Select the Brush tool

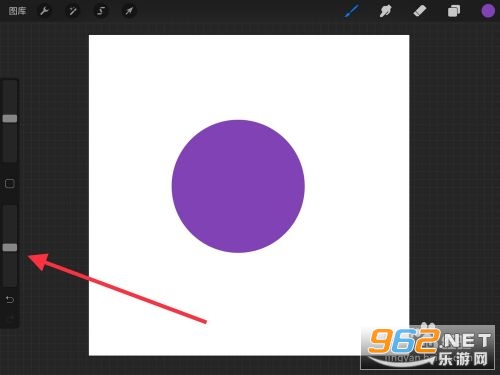351,11
